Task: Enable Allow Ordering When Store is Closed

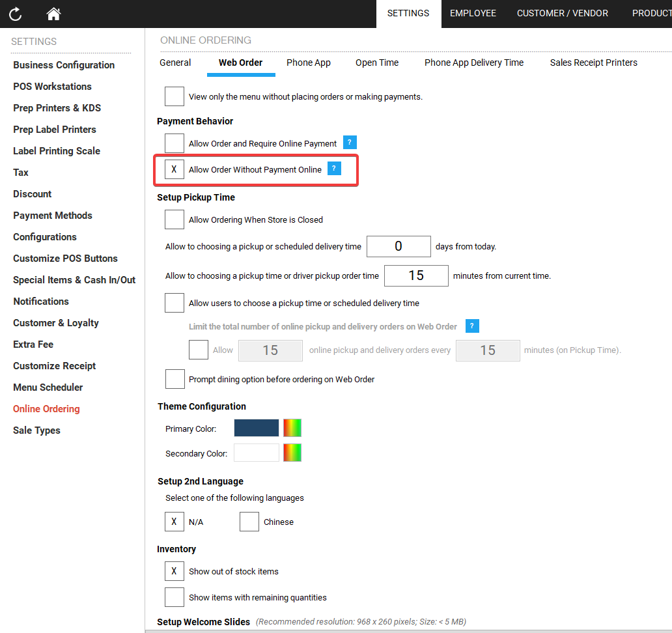Action: [x=174, y=219]
